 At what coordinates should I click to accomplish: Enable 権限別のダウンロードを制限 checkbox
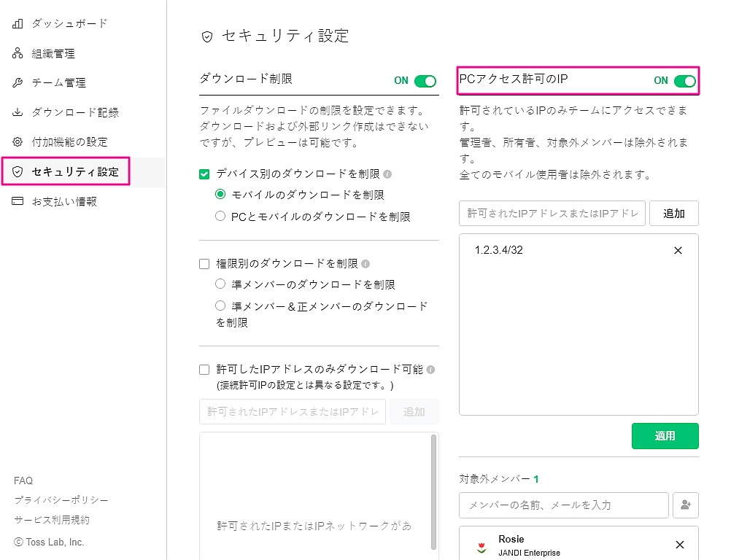click(204, 264)
